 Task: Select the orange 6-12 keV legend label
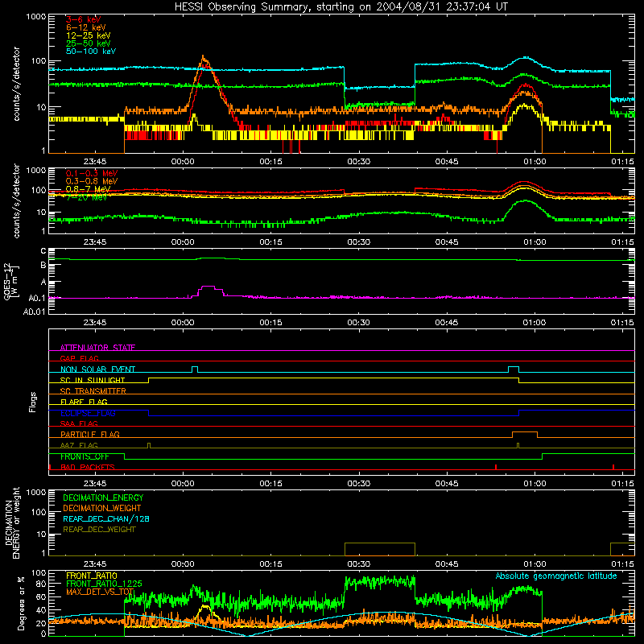pos(86,27)
